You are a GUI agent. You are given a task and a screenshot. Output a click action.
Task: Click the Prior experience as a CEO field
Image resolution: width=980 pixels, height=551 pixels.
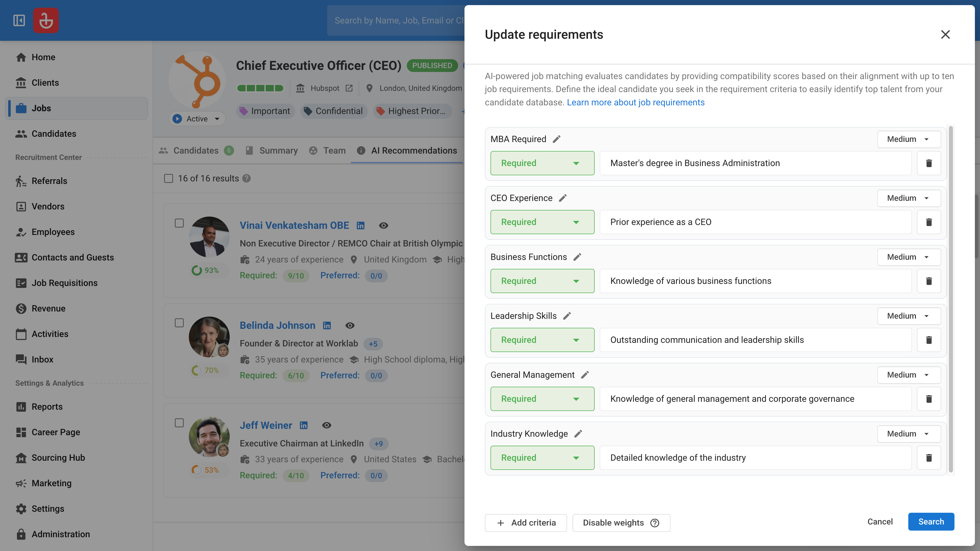(755, 222)
